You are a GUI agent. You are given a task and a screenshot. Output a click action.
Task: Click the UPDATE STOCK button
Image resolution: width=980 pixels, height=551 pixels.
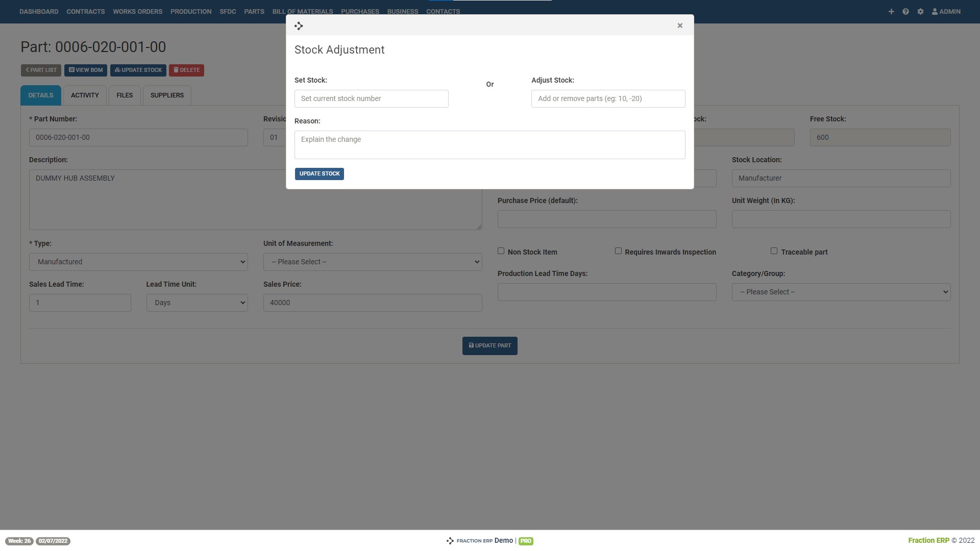tap(319, 173)
